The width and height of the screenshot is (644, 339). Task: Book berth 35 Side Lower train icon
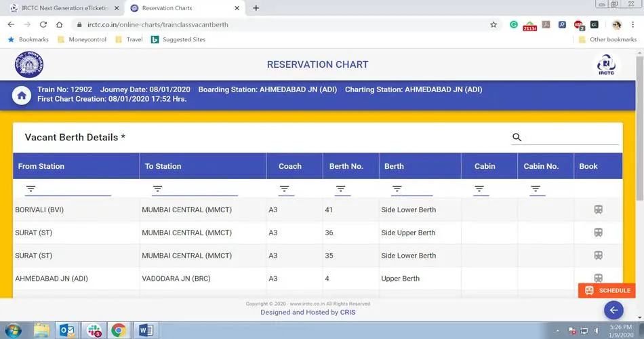coord(598,256)
